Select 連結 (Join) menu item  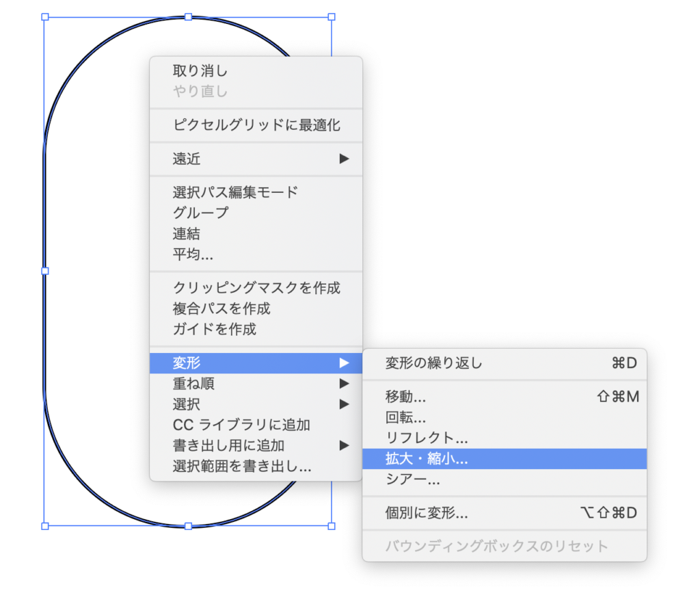point(187,234)
